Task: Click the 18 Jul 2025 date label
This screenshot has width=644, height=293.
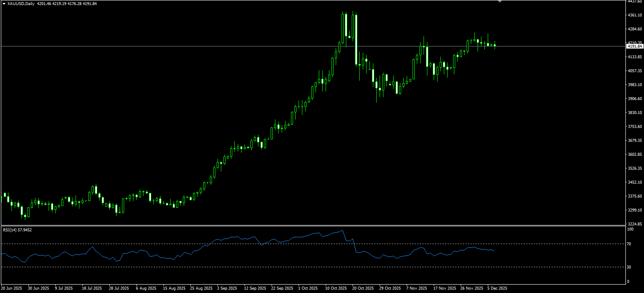Action: tap(92, 288)
